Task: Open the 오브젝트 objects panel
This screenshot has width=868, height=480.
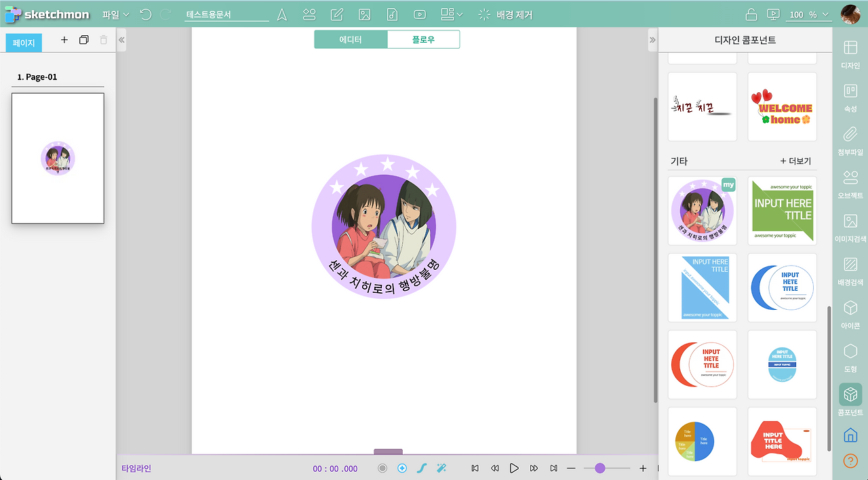Action: (850, 184)
